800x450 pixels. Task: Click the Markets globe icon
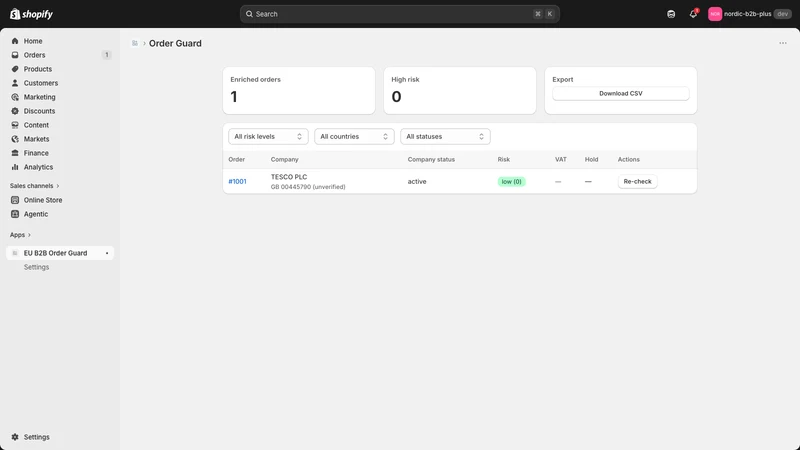tap(15, 139)
